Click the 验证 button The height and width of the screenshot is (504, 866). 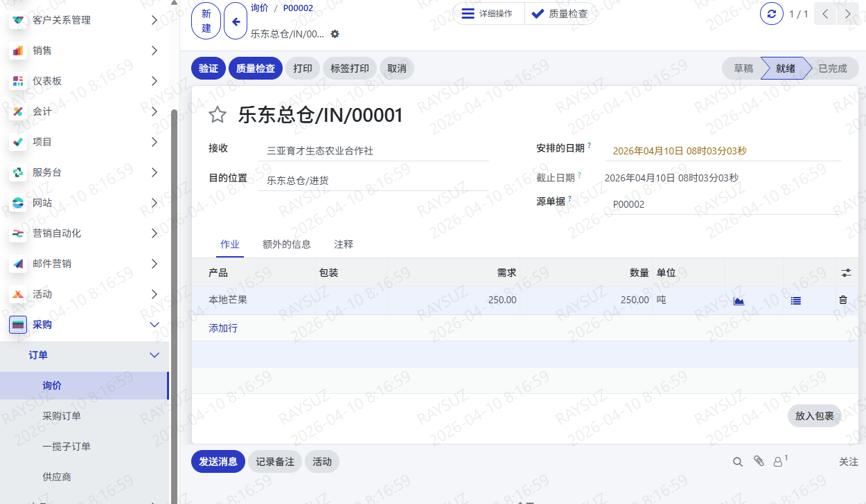(x=209, y=69)
